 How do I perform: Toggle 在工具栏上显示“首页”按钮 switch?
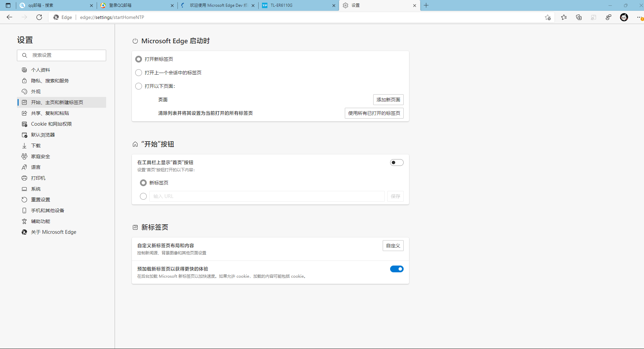(x=397, y=163)
